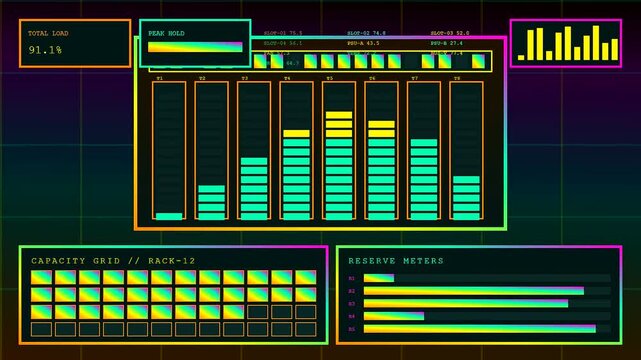Select the T4 level meter column
The height and width of the screenshot is (360, 641).
click(x=296, y=151)
